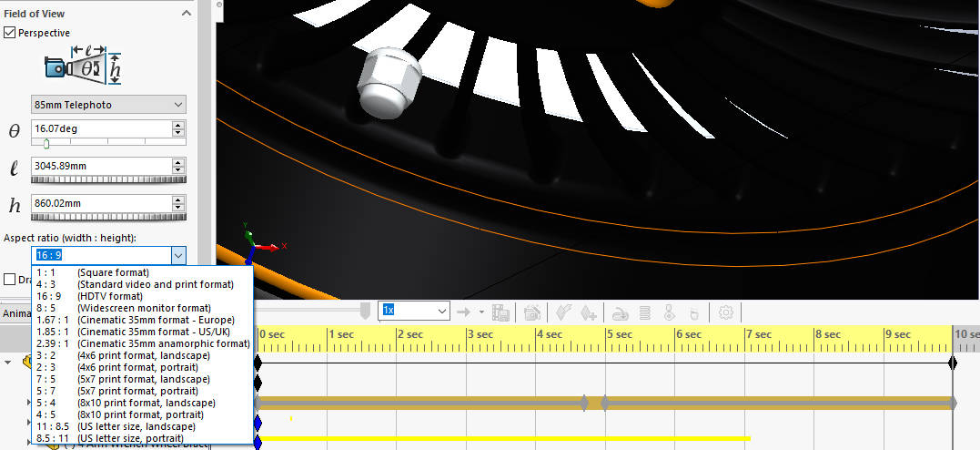Click the Auto Key icon
The image size is (980, 450).
[562, 312]
